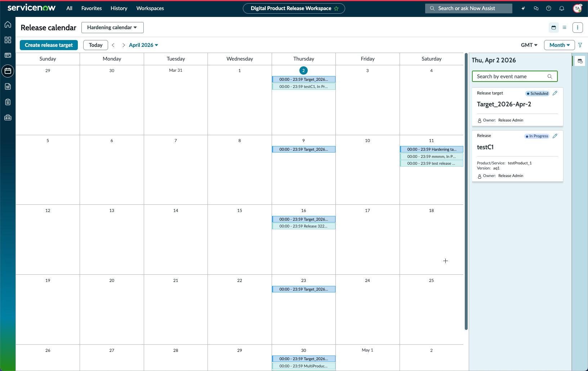Switch to calendar view icon
Image resolution: width=588 pixels, height=371 pixels.
(x=554, y=27)
